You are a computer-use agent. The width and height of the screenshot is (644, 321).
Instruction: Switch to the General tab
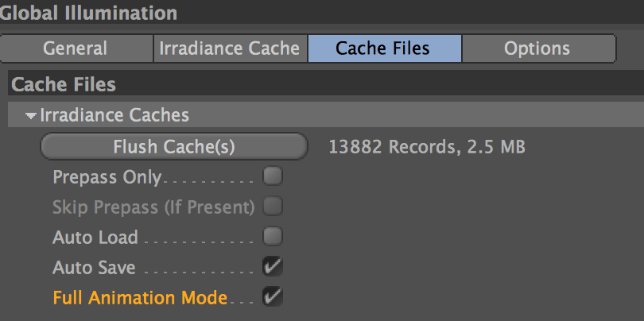click(x=76, y=48)
